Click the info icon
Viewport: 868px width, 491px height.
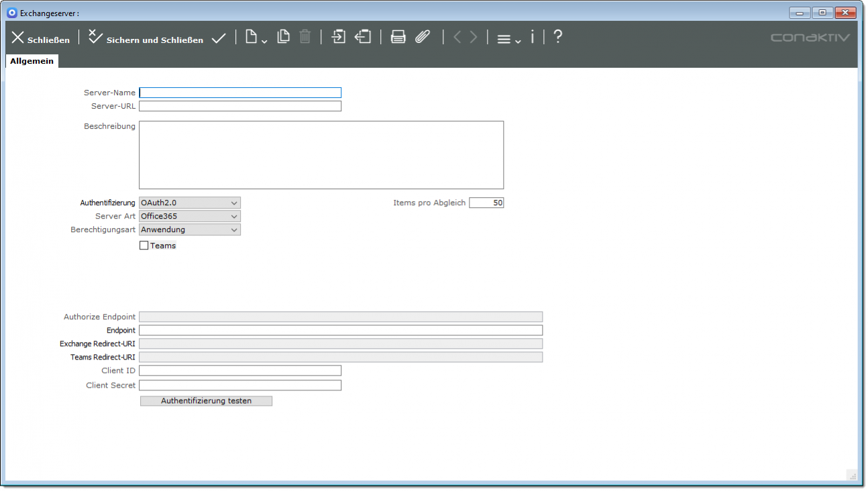click(533, 37)
